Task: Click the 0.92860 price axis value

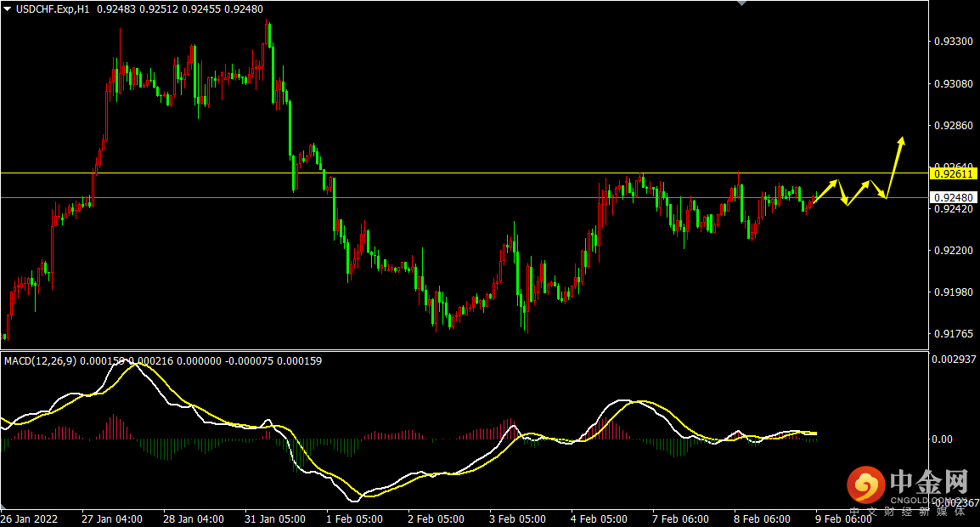Action: [x=953, y=126]
